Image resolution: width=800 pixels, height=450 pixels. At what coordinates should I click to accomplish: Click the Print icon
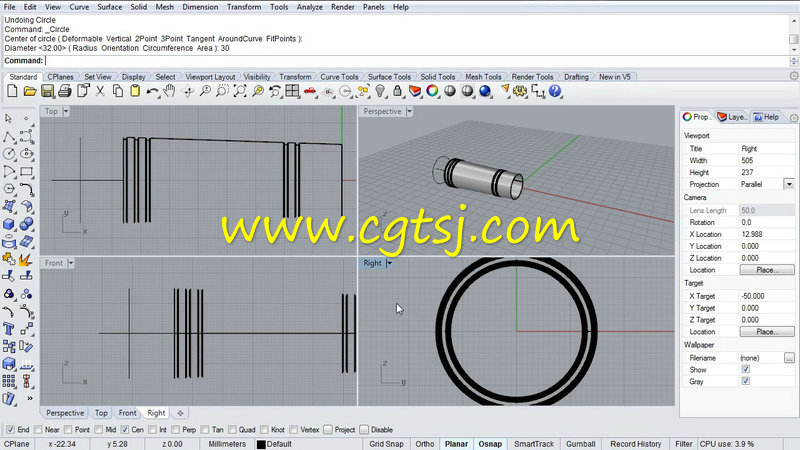(65, 91)
